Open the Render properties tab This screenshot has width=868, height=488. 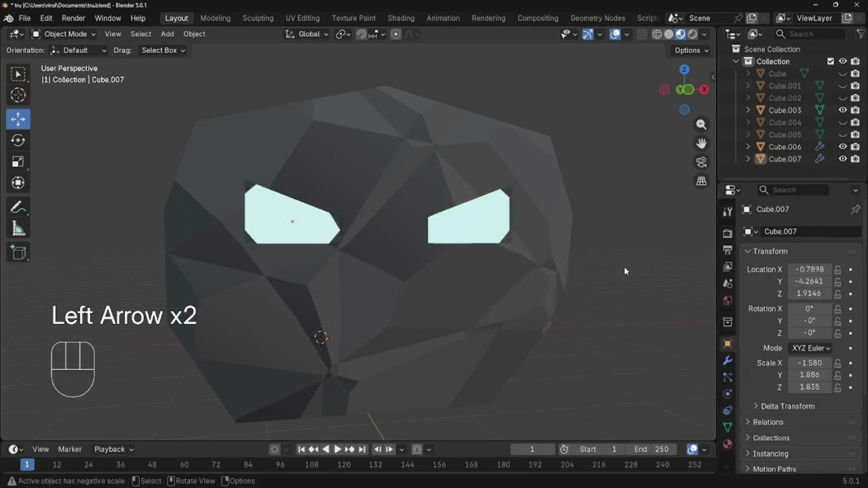[728, 234]
